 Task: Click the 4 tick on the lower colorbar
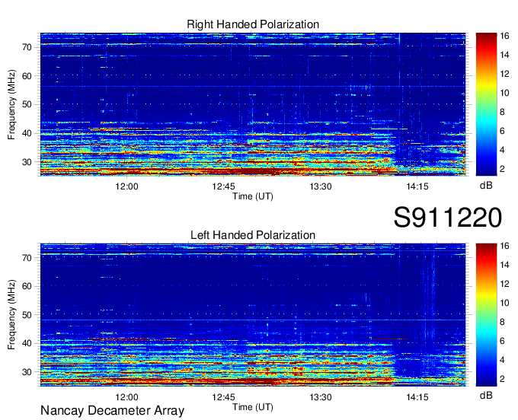coord(503,361)
